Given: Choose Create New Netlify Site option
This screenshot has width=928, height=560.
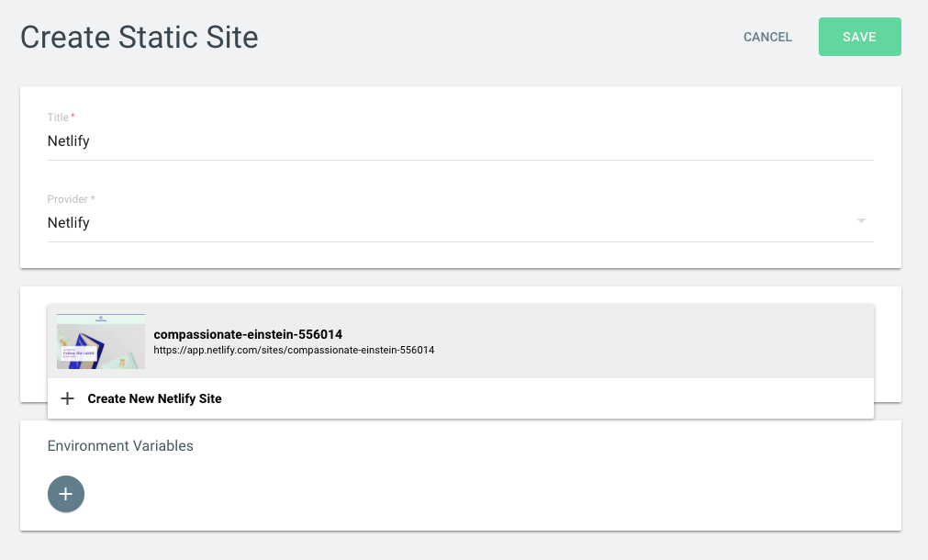Looking at the screenshot, I should coord(460,398).
